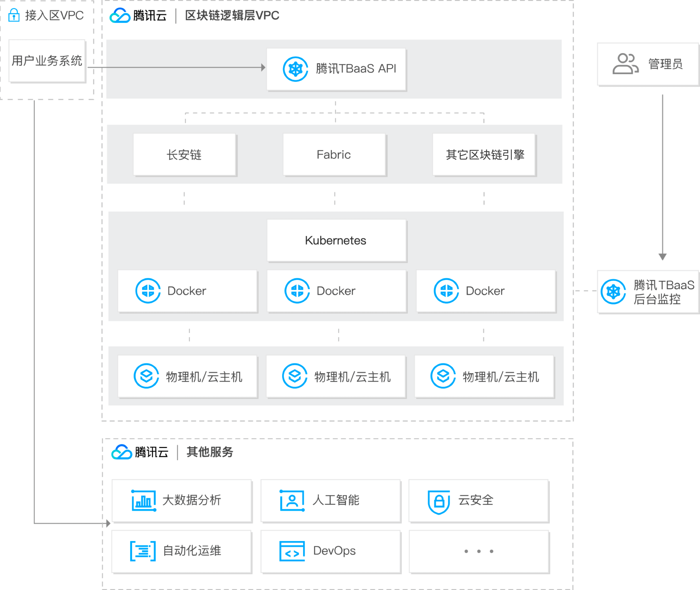The image size is (700, 590).
Task: Click the 腾讯TBaaS 后台监控 label
Action: coord(664,292)
